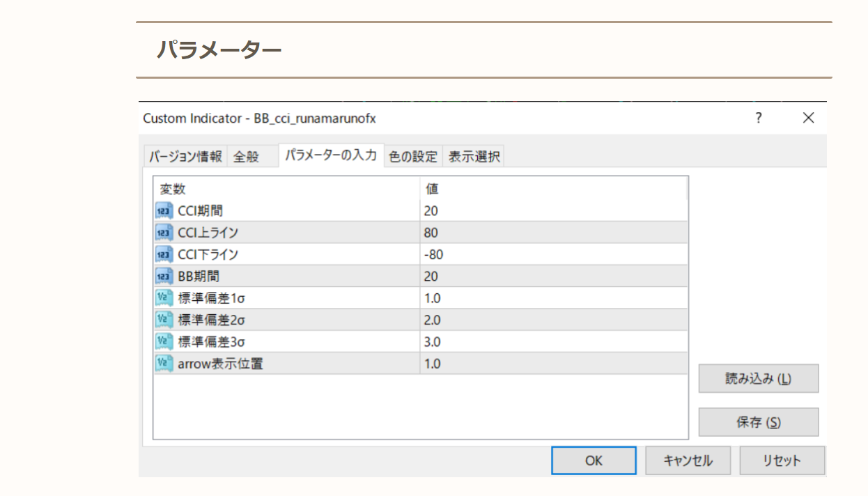Open the 全般 tab
This screenshot has height=496, width=868.
[245, 157]
